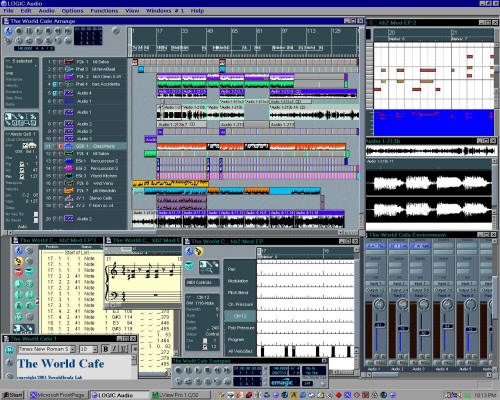The width and height of the screenshot is (500, 400).
Task: Enable the No Reset checkbox
Action: coord(36,220)
